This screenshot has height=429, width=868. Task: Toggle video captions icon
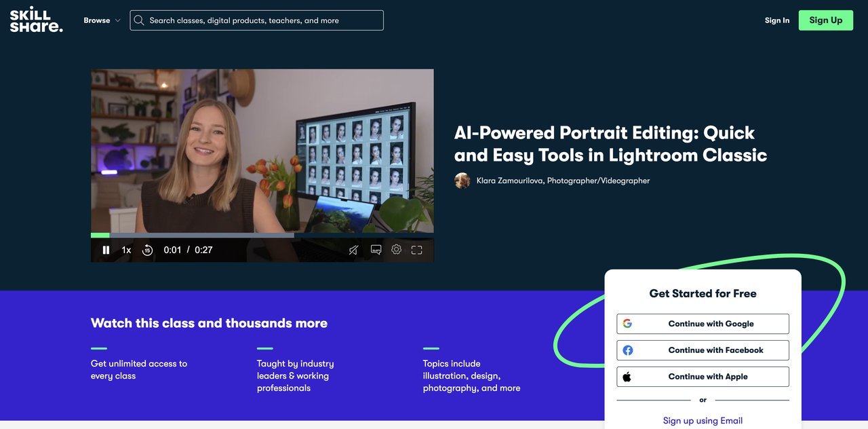tap(376, 250)
